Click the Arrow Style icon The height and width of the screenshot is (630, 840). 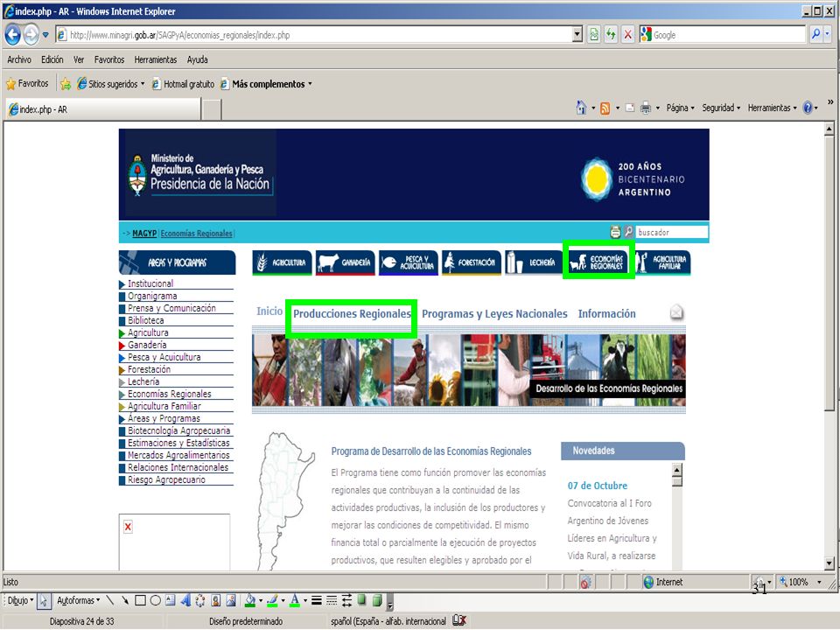coord(346,600)
